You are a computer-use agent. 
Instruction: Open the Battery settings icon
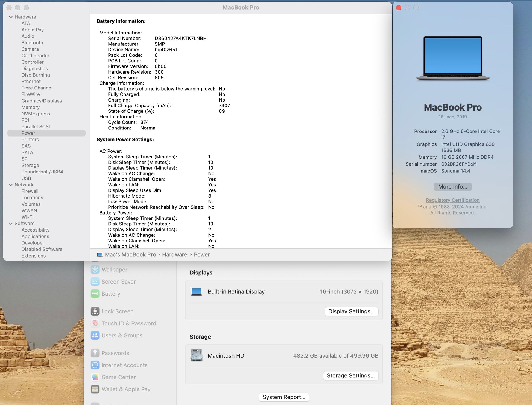pyautogui.click(x=95, y=294)
